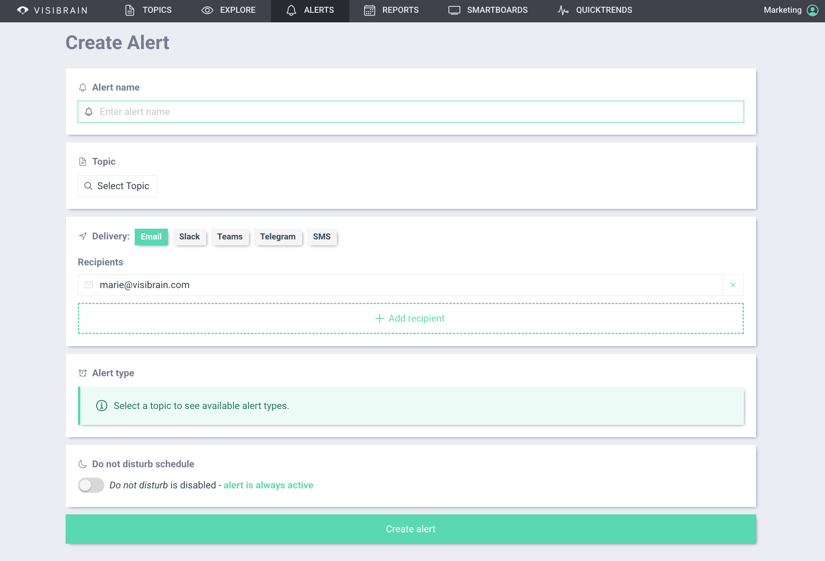Click the Smartboards monitor icon in navbar
Screen dimensions: 825x561
(x=454, y=10)
